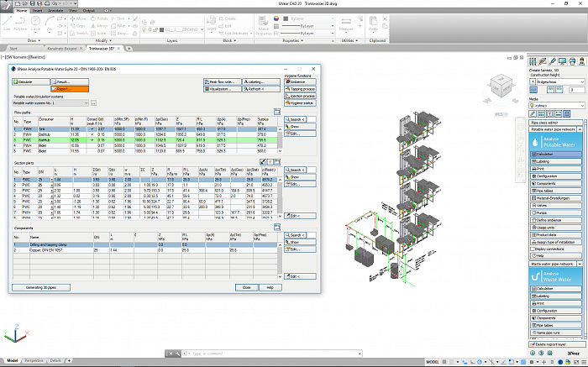Open the Insert ribbon tab
588x367 pixels.
click(37, 10)
